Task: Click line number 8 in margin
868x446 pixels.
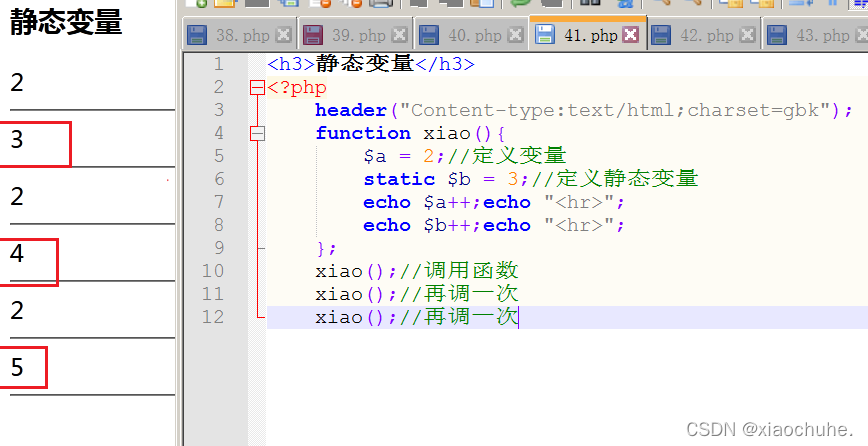Action: (219, 225)
